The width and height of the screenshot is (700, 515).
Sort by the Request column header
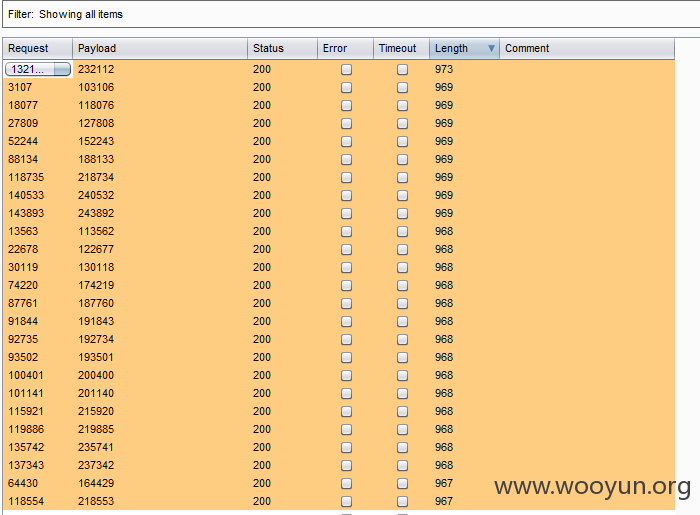(x=38, y=48)
